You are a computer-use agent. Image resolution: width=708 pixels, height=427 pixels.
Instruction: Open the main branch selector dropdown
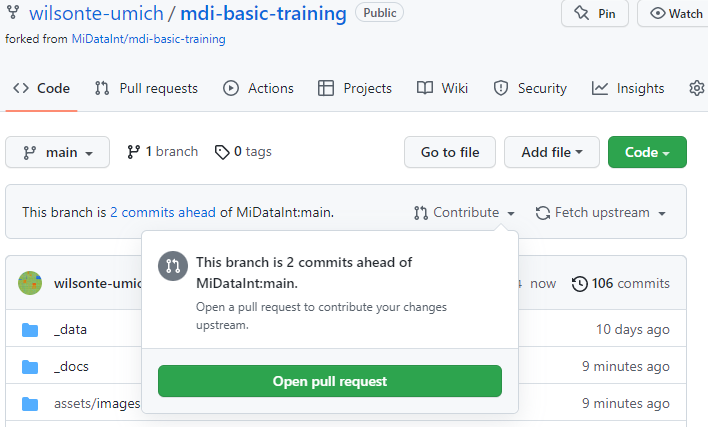57,152
